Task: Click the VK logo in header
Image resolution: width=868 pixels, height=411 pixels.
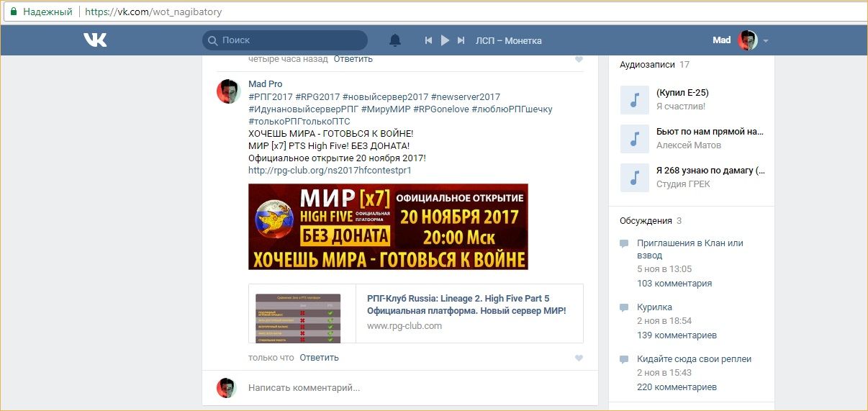Action: point(95,40)
